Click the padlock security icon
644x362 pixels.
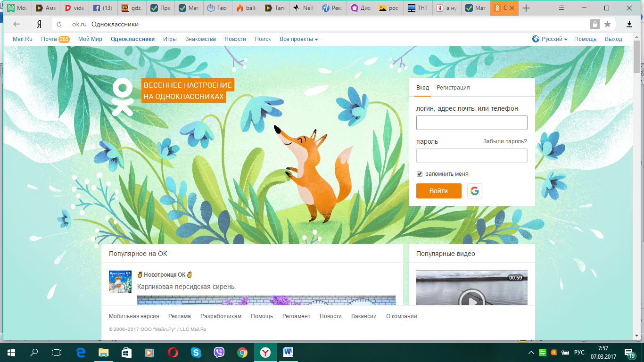pos(595,24)
